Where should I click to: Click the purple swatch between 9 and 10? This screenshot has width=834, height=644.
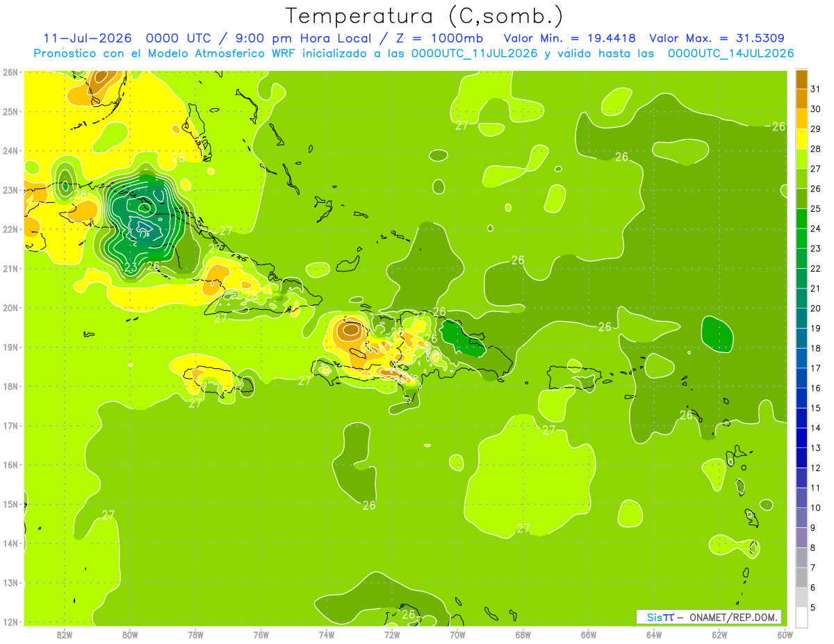(801, 518)
